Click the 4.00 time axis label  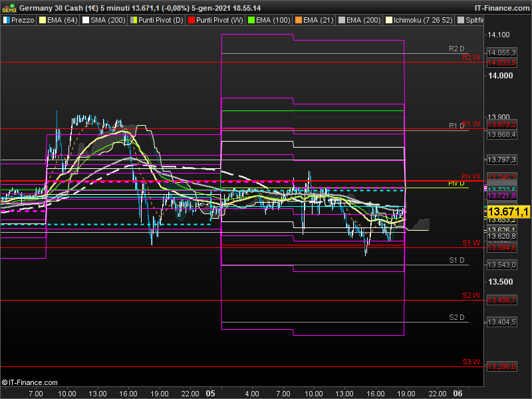tap(252, 394)
